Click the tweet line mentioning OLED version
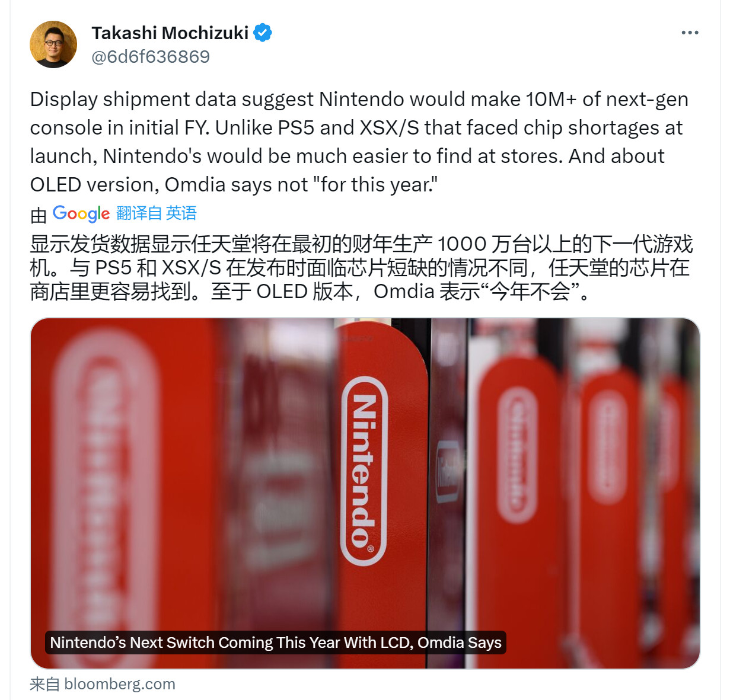This screenshot has height=700, width=746. (x=234, y=184)
